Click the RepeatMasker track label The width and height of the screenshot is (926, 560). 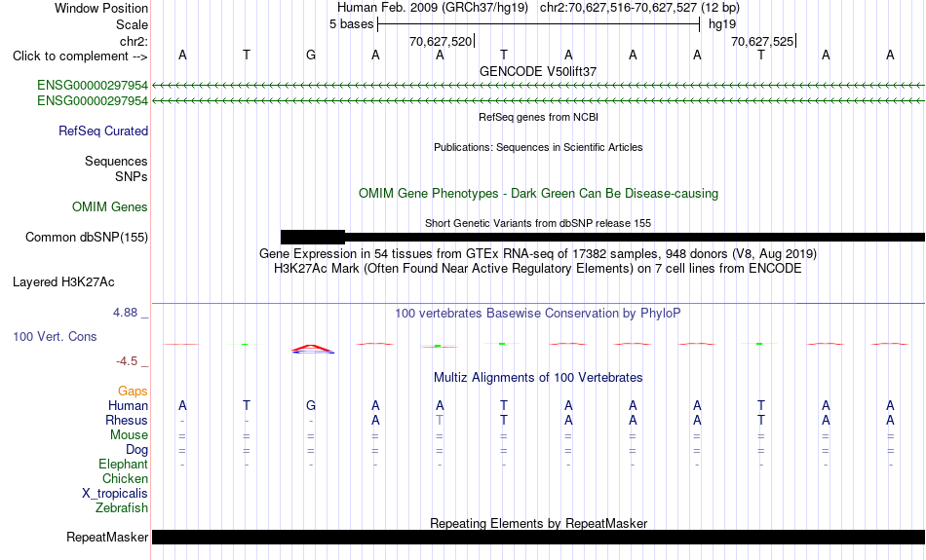click(x=107, y=537)
